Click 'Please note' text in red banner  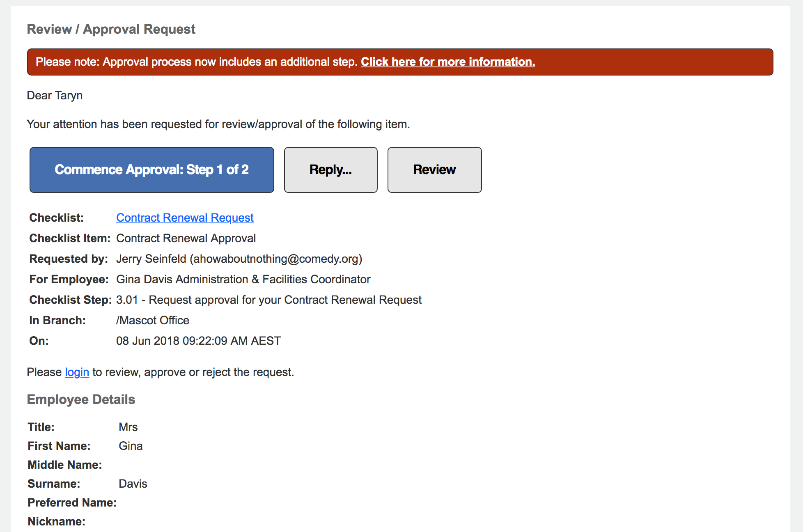67,62
